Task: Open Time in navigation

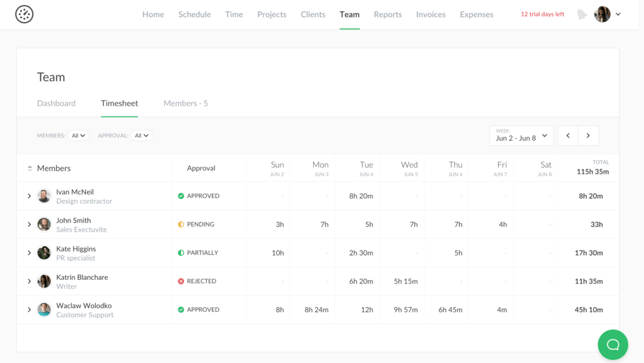Action: (x=234, y=14)
